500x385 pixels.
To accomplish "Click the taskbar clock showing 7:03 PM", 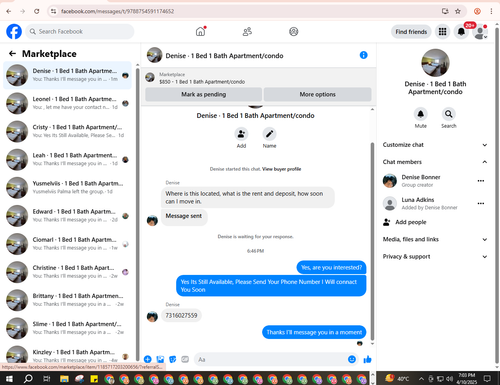I will click(467, 379).
